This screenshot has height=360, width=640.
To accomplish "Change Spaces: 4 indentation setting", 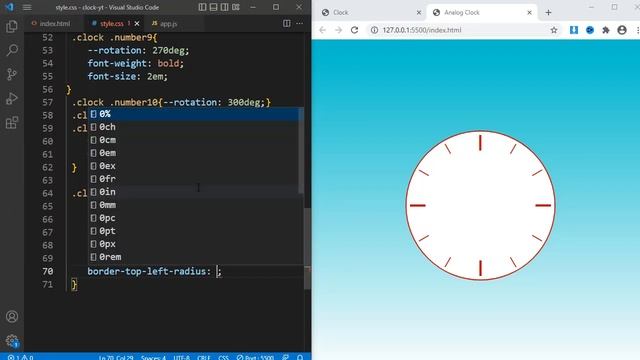I will (x=153, y=357).
